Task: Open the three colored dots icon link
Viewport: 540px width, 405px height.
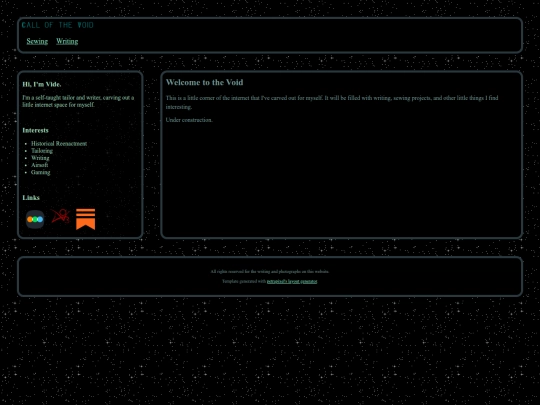Action: click(x=35, y=219)
